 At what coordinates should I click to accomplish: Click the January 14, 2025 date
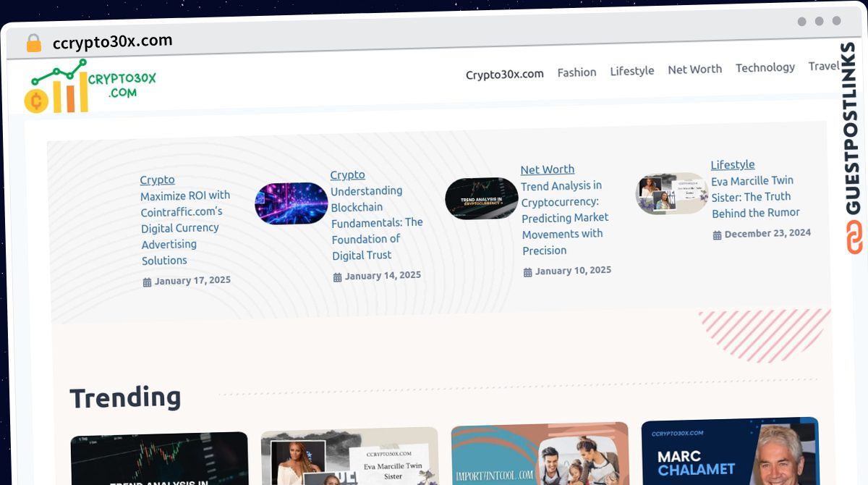377,276
